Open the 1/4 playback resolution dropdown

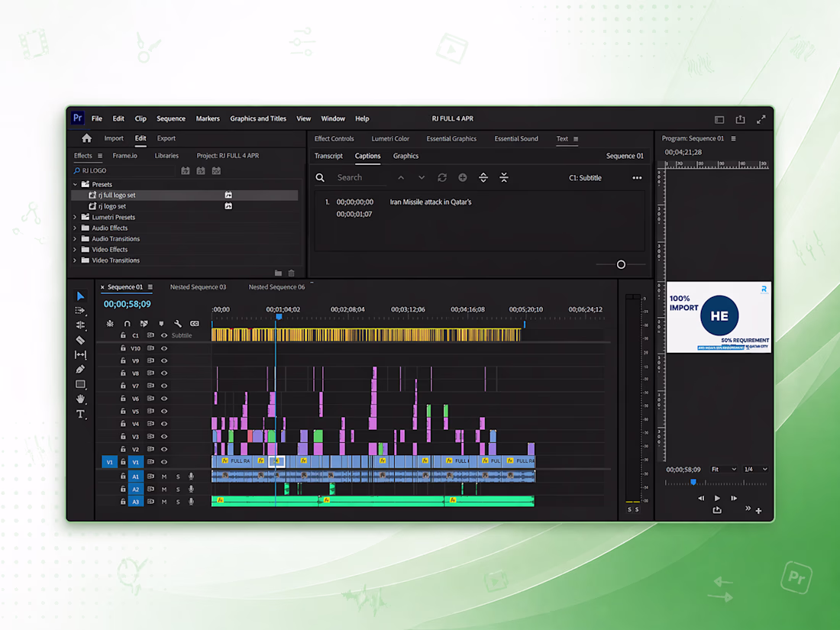tap(755, 470)
